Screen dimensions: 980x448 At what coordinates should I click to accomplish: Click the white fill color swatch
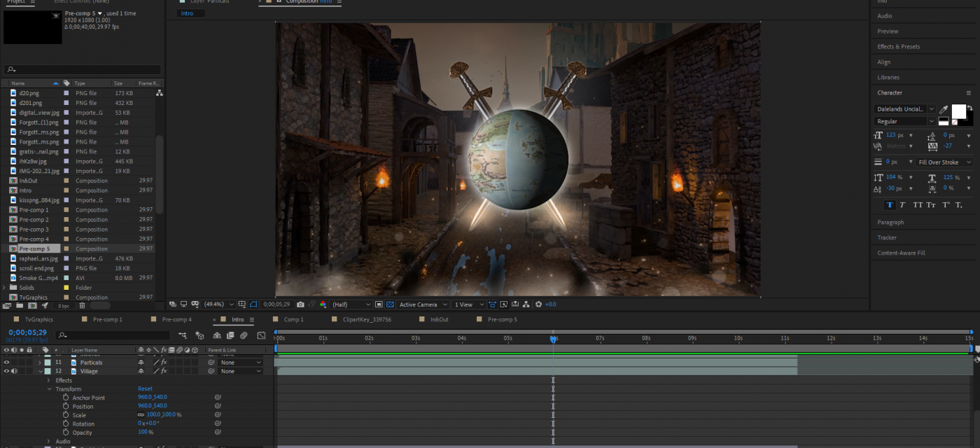click(958, 111)
